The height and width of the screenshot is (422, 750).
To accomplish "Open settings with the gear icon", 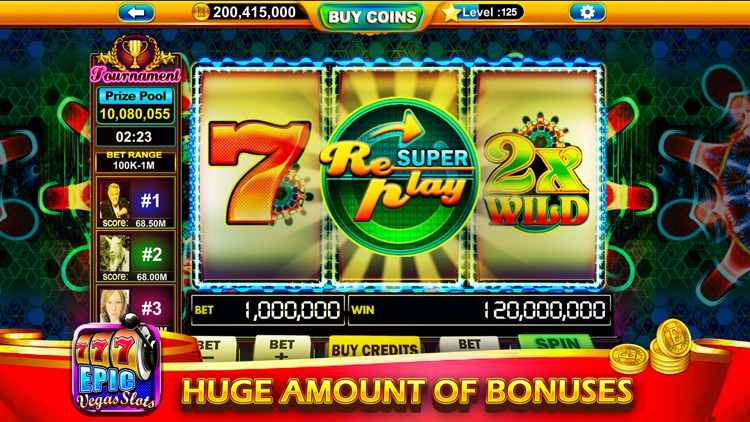I will tap(587, 12).
